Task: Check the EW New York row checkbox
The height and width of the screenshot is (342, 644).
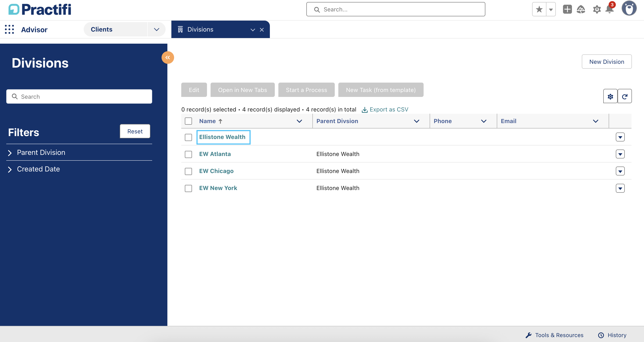Action: click(188, 188)
